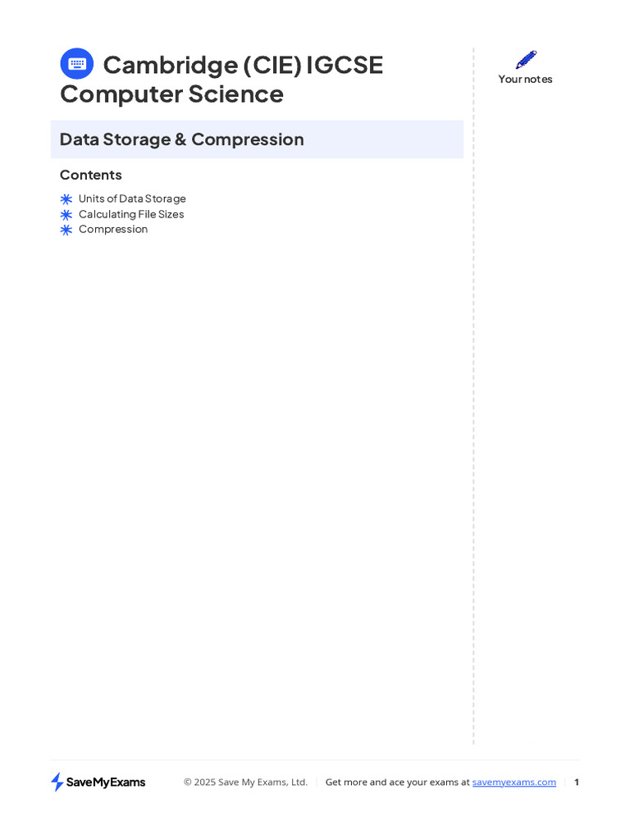Screen dimensions: 630x840
Task: Click the Your notes label
Action: (x=526, y=79)
